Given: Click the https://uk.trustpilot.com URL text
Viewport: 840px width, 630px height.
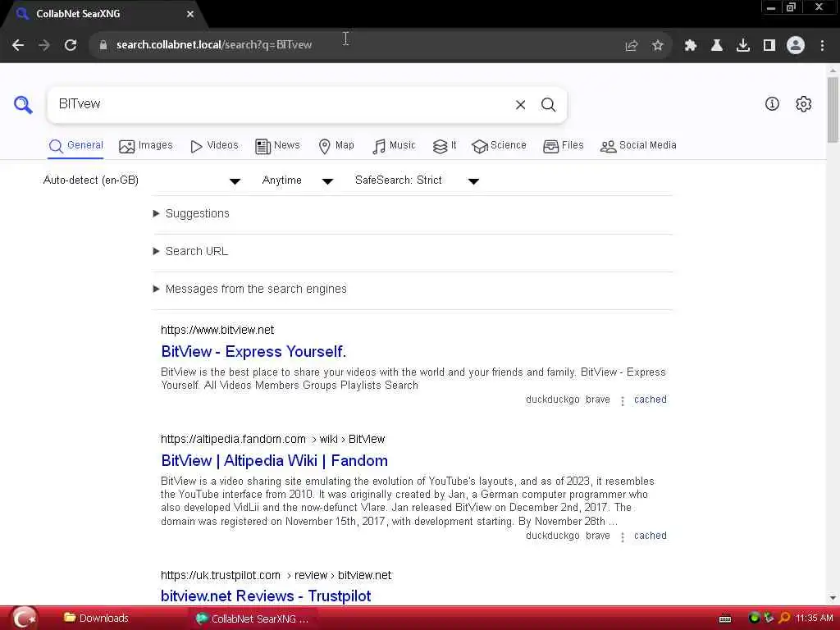Looking at the screenshot, I should point(220,575).
